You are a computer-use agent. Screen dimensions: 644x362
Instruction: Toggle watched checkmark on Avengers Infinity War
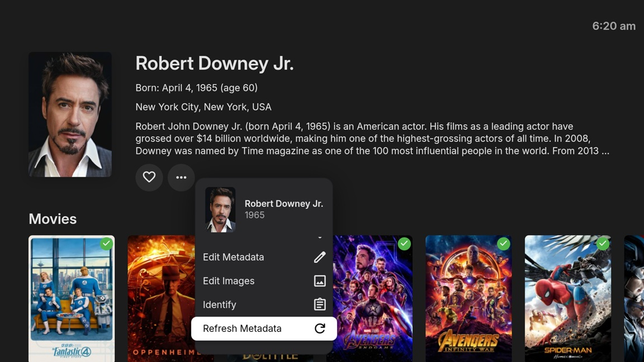pos(503,244)
